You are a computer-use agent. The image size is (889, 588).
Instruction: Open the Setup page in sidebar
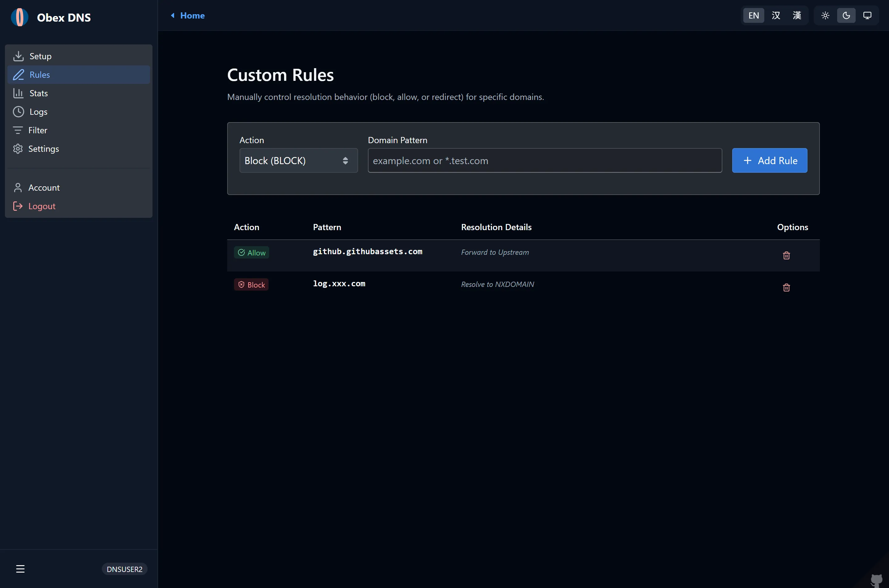78,56
